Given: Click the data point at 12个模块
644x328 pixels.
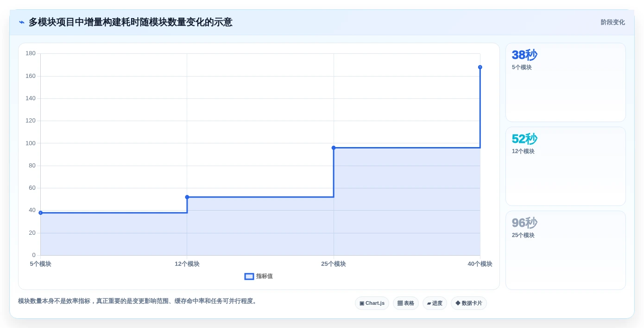Looking at the screenshot, I should (187, 197).
